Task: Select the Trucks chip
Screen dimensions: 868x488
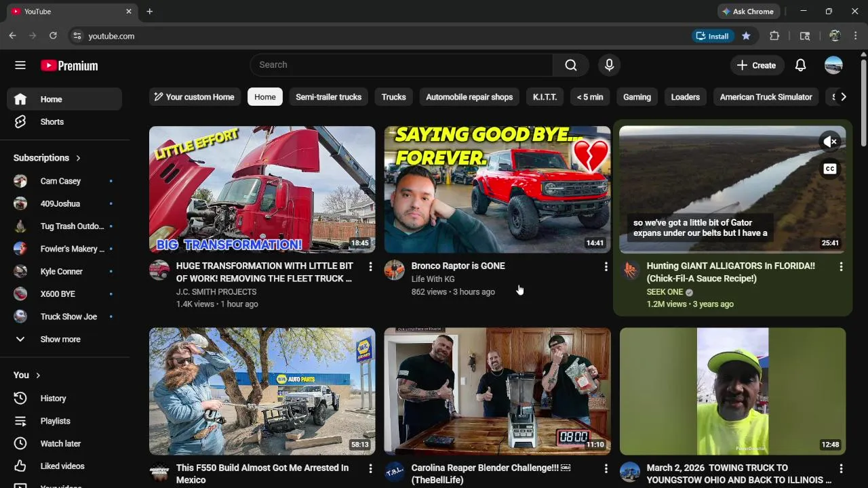Action: [x=393, y=97]
